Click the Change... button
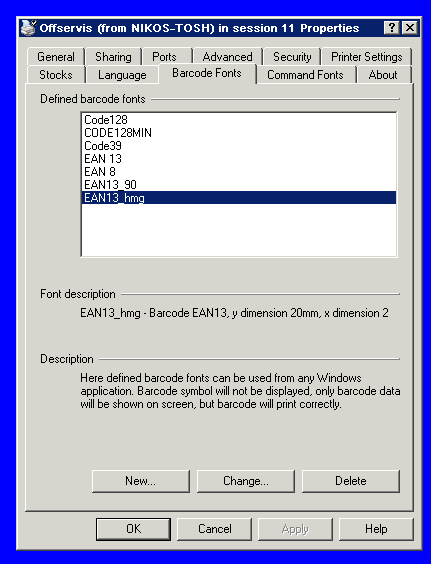This screenshot has height=564, width=431. tap(246, 481)
